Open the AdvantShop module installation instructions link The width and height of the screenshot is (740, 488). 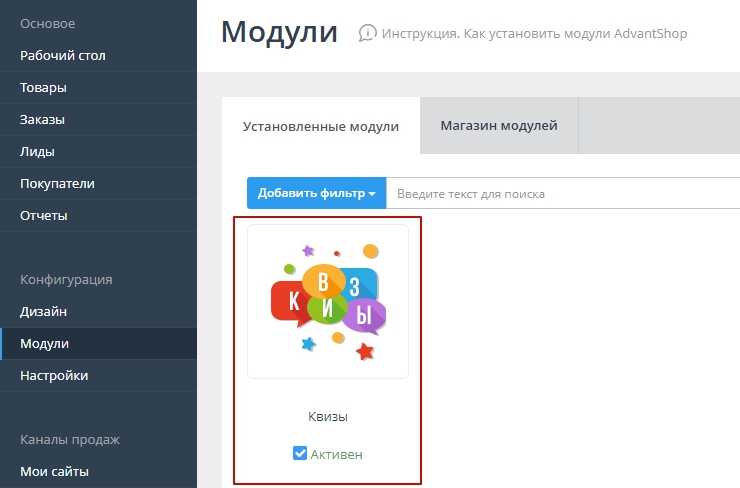(535, 34)
